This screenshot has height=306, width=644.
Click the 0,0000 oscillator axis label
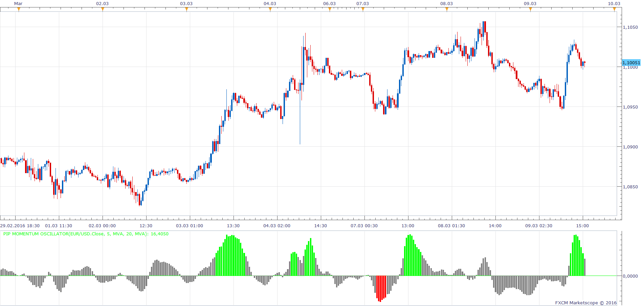[630, 276]
